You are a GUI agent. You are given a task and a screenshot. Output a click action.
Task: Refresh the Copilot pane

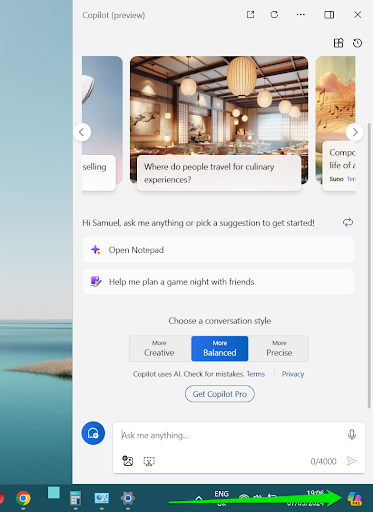point(274,15)
